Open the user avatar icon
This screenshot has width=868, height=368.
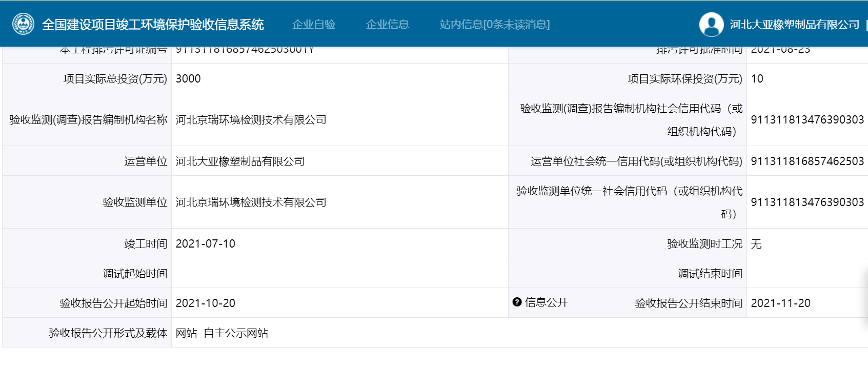pos(711,24)
